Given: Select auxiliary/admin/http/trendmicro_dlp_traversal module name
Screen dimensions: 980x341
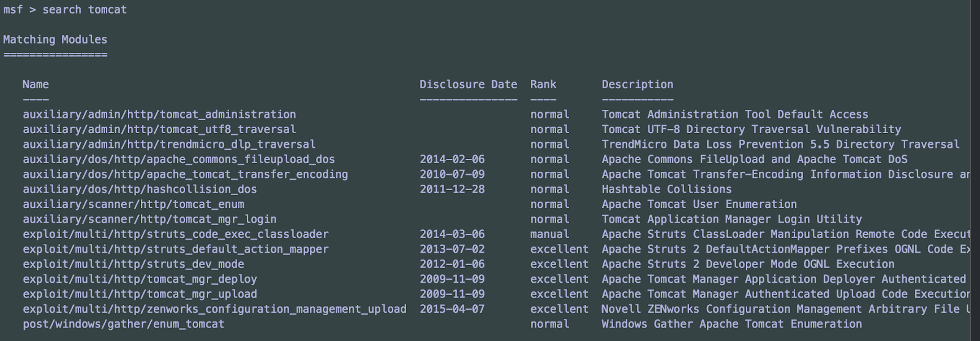Looking at the screenshot, I should (x=169, y=145).
